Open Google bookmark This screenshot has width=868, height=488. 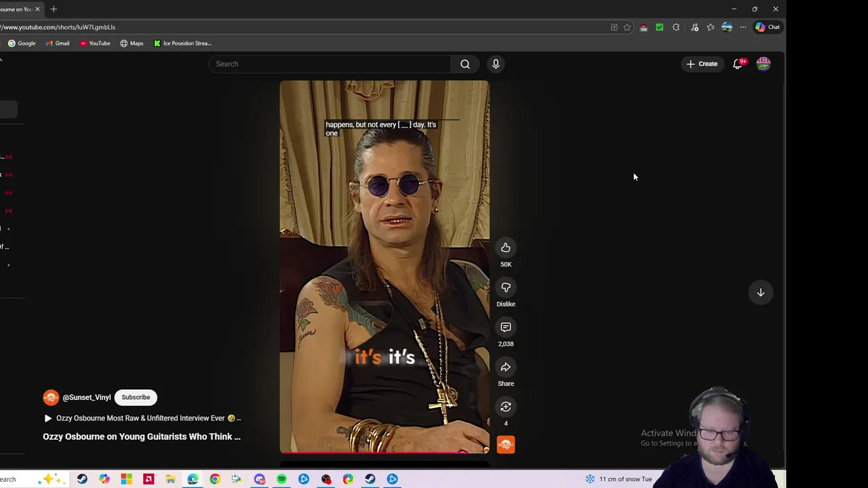(22, 43)
